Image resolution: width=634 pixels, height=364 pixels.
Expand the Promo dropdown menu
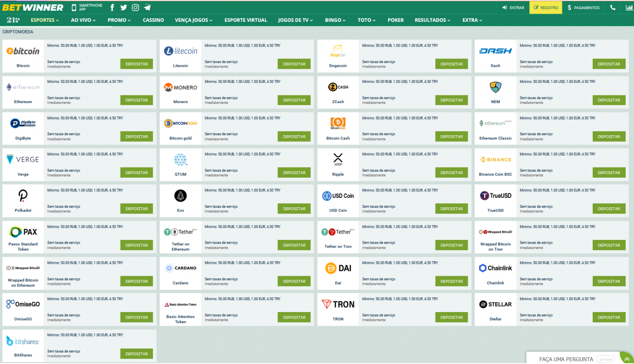coord(119,20)
